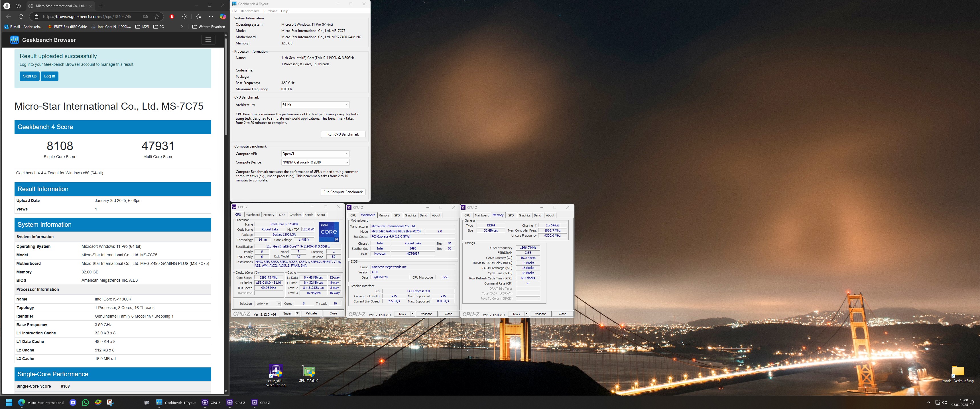Click the Log in button
The image size is (980, 409).
pos(50,76)
